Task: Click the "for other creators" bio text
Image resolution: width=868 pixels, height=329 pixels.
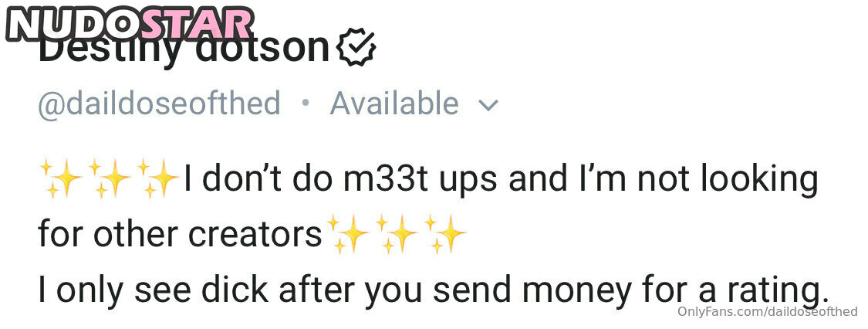Action: [180, 235]
